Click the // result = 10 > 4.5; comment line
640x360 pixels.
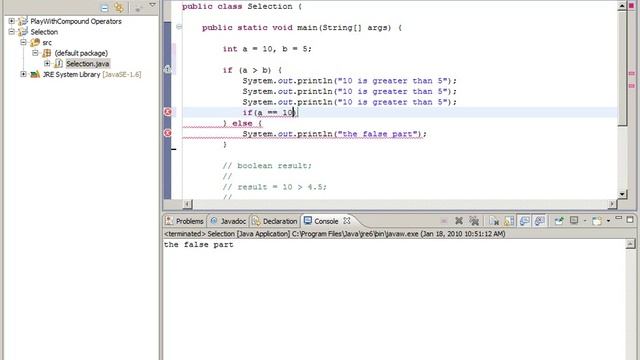click(274, 187)
